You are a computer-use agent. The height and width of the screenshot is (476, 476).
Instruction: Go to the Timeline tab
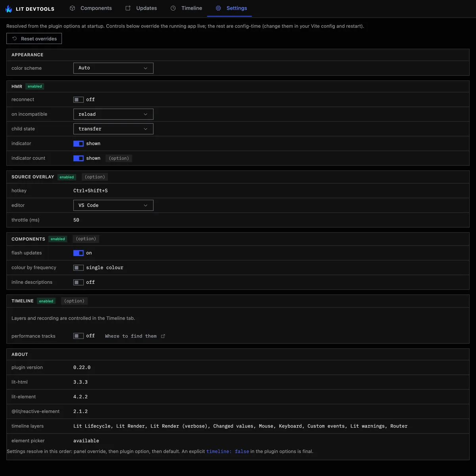tap(186, 8)
